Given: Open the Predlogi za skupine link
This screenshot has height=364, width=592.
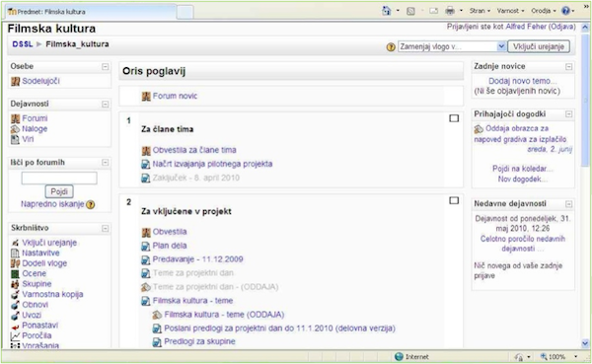Looking at the screenshot, I should click(x=199, y=341).
